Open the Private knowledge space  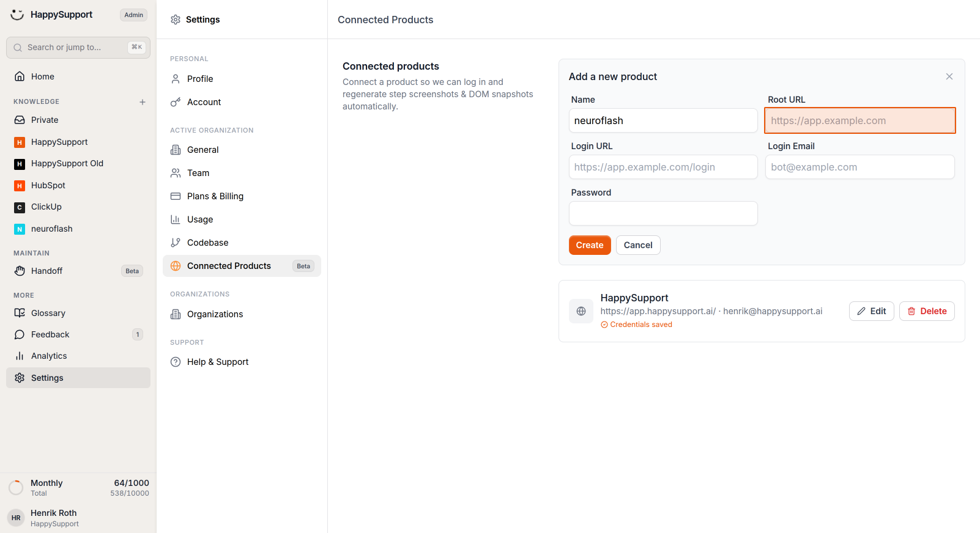(x=78, y=120)
